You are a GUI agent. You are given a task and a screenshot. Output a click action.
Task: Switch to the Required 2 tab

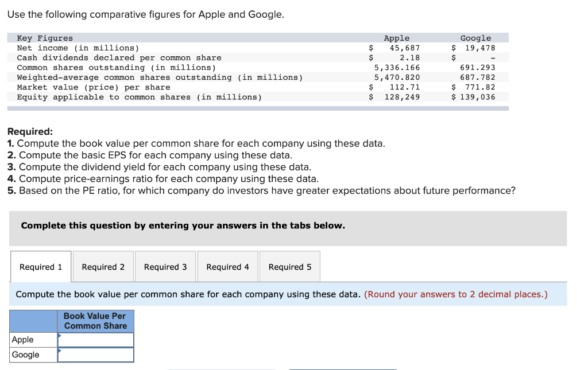pyautogui.click(x=103, y=266)
